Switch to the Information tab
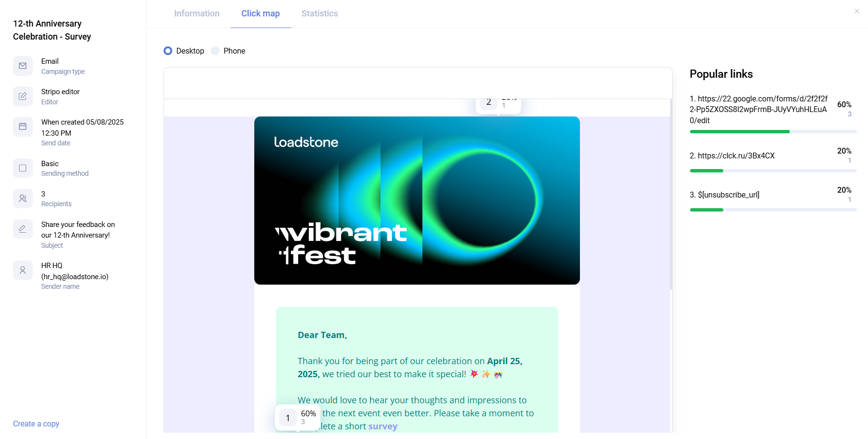Image resolution: width=868 pixels, height=439 pixels. pos(197,14)
